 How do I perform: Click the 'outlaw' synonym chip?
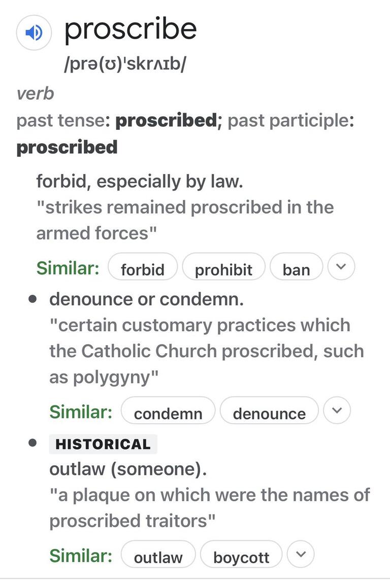coord(158,554)
